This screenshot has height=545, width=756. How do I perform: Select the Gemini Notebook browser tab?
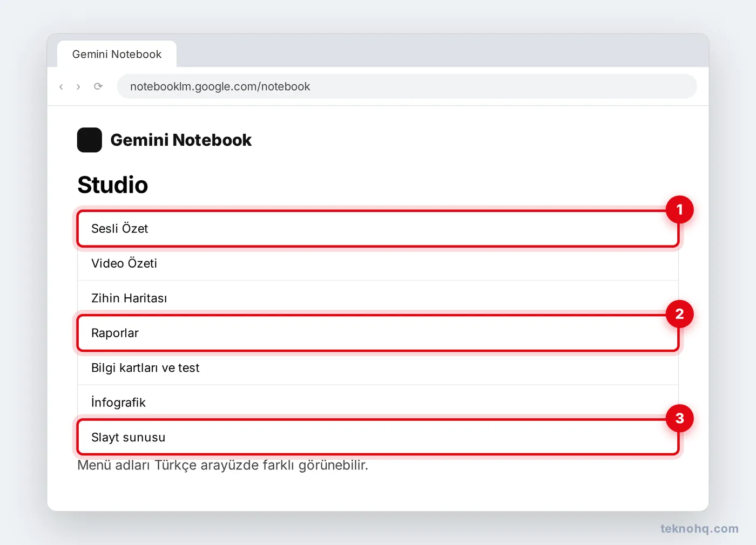(x=117, y=54)
